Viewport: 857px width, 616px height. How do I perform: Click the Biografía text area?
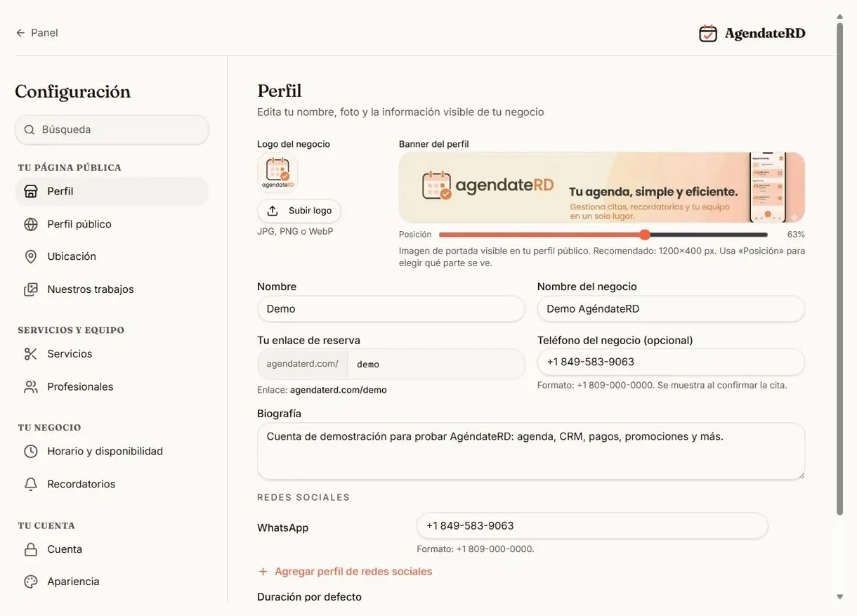tap(531, 452)
